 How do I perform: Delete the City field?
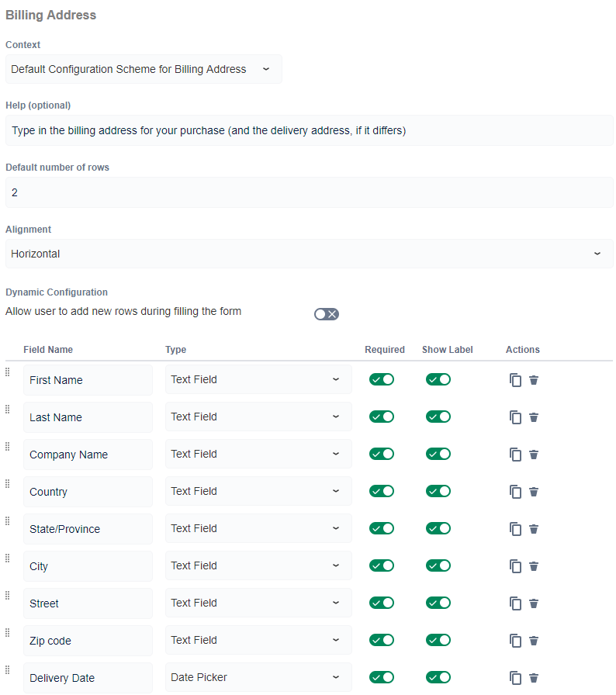[x=534, y=565]
